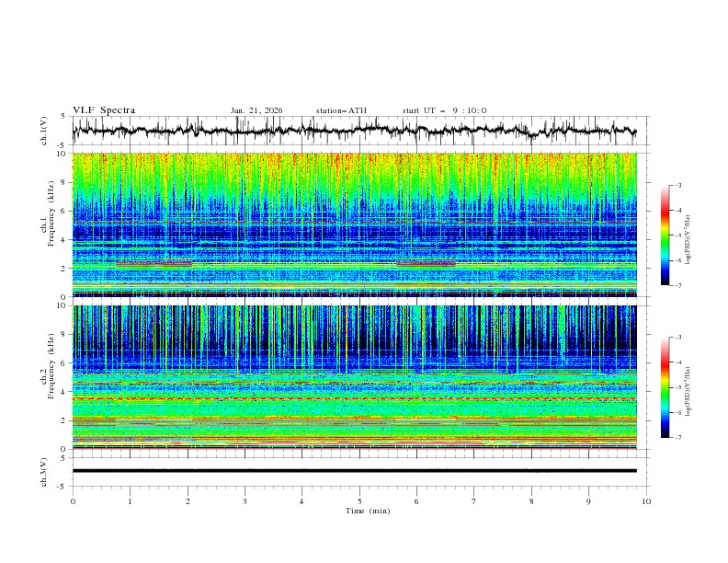The height and width of the screenshot is (563, 728).
Task: Click the "6" kHz tick on ch.2 frequency axis
Action: pos(64,363)
